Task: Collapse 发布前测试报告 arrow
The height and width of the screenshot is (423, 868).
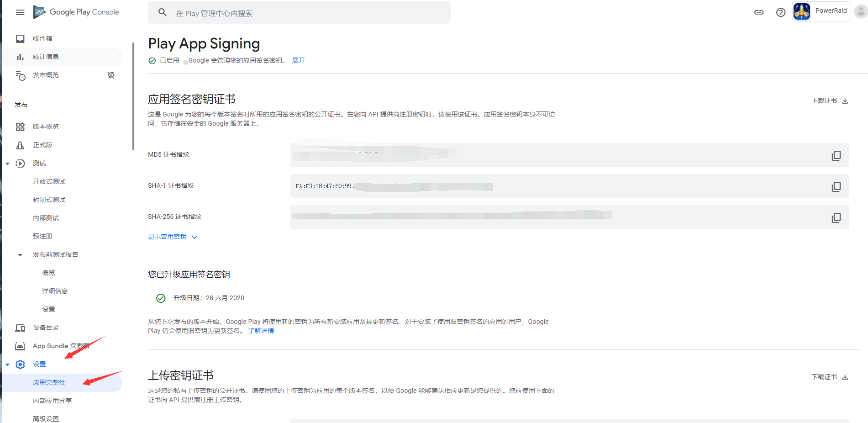Action: (20, 255)
